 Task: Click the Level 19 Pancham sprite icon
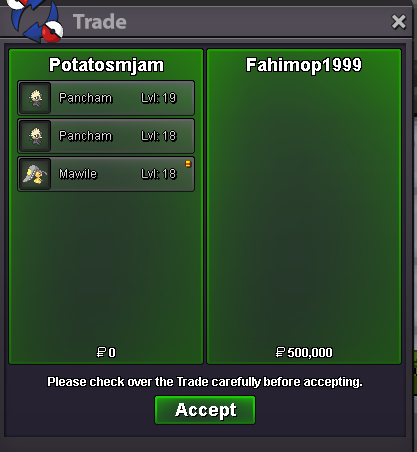click(x=35, y=98)
